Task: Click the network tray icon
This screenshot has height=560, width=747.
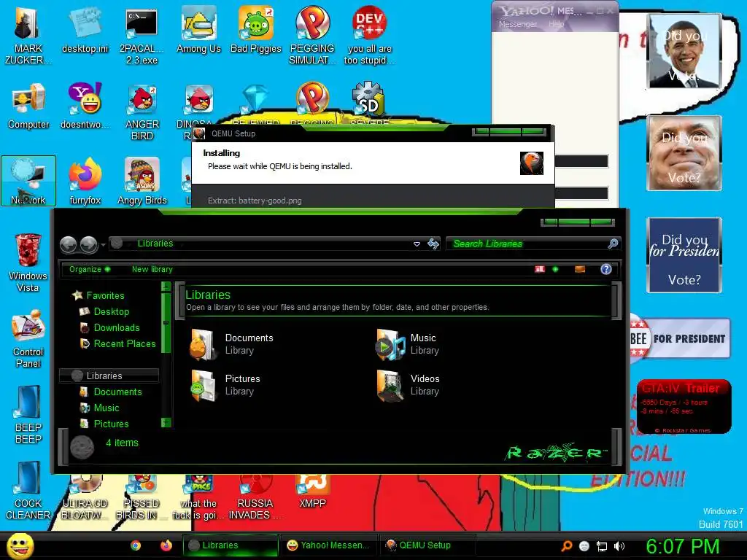Action: [x=602, y=546]
